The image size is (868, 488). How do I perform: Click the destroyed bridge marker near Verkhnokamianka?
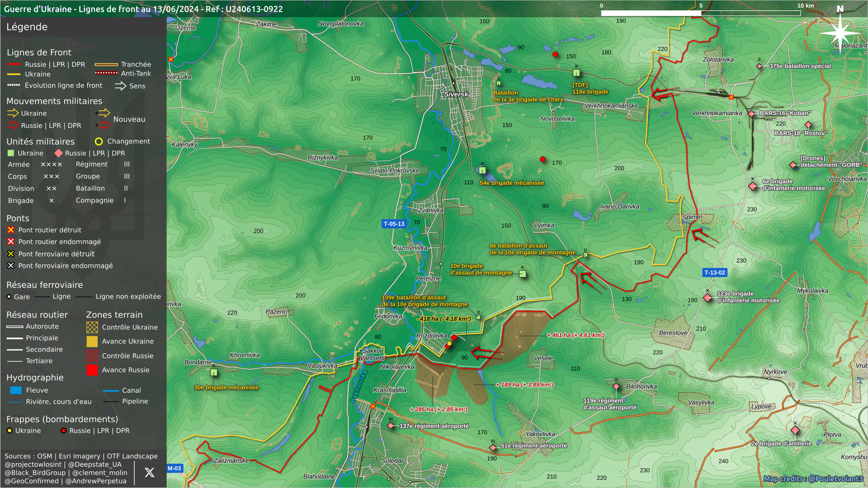click(731, 97)
